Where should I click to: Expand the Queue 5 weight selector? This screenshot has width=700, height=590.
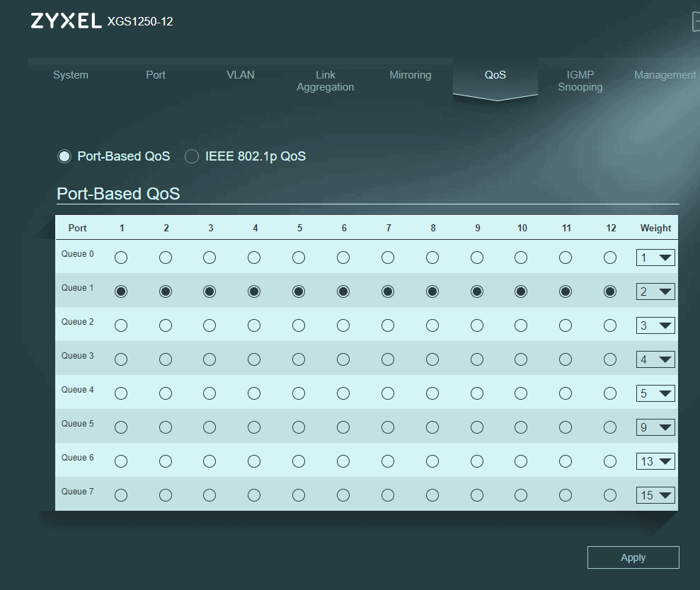point(655,427)
